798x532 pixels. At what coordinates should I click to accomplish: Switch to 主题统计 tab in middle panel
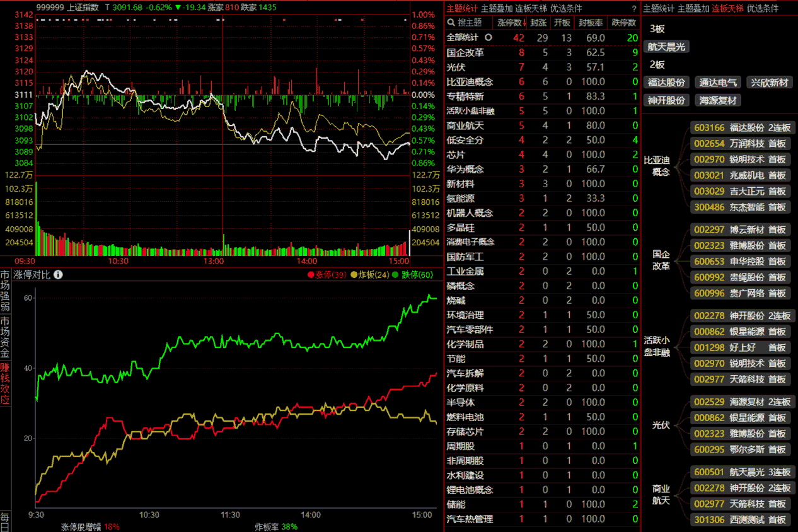[462, 9]
